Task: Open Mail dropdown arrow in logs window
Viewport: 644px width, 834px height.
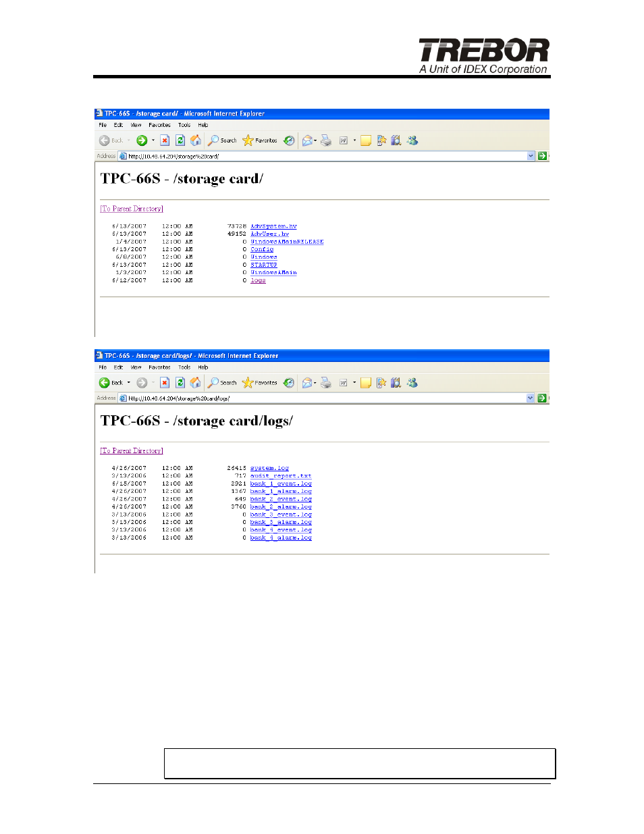Action: pos(315,383)
